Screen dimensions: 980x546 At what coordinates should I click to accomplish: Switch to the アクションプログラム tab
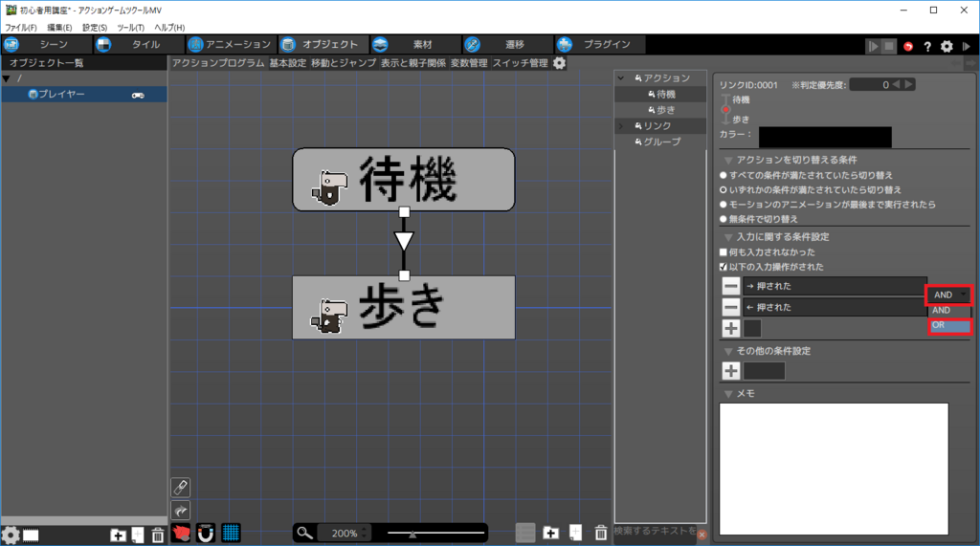[x=218, y=63]
